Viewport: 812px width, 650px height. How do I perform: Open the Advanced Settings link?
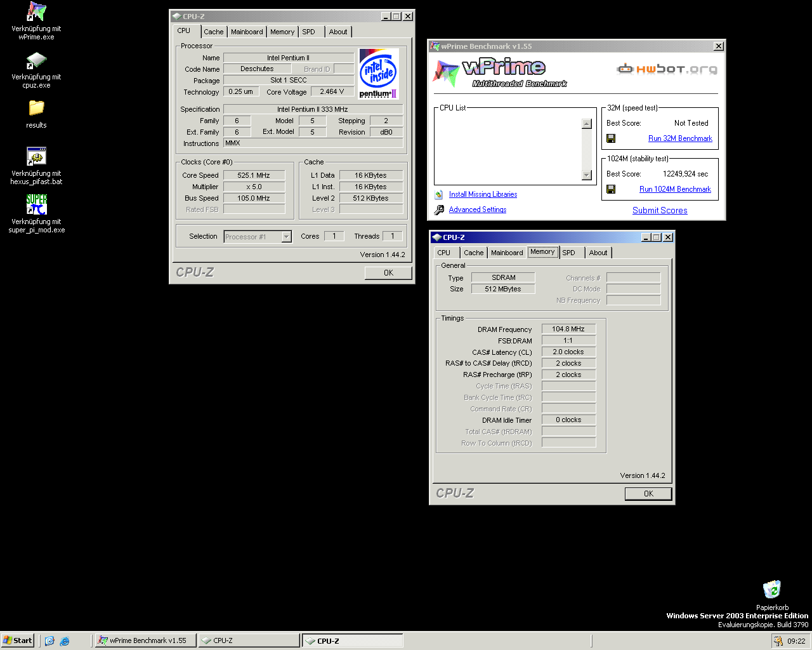pyautogui.click(x=478, y=210)
